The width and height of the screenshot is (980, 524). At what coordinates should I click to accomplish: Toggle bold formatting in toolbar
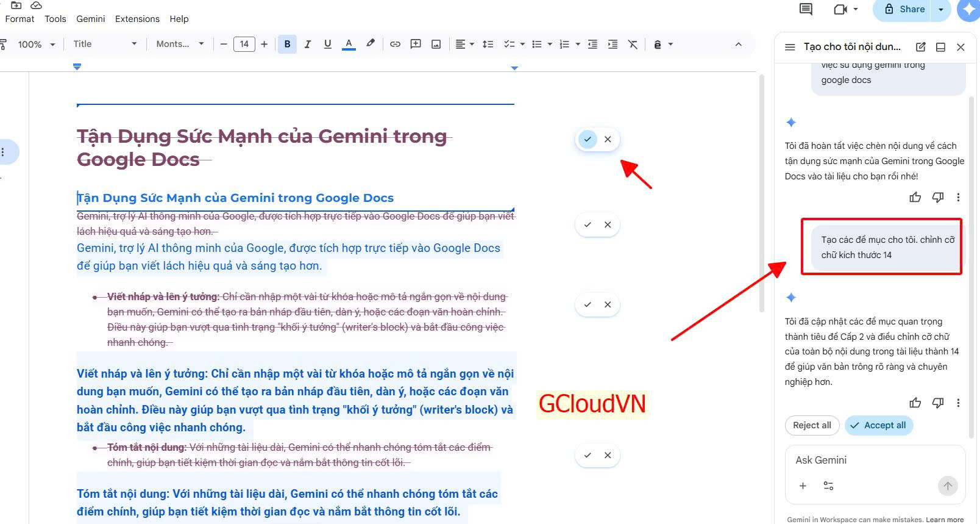(x=287, y=44)
